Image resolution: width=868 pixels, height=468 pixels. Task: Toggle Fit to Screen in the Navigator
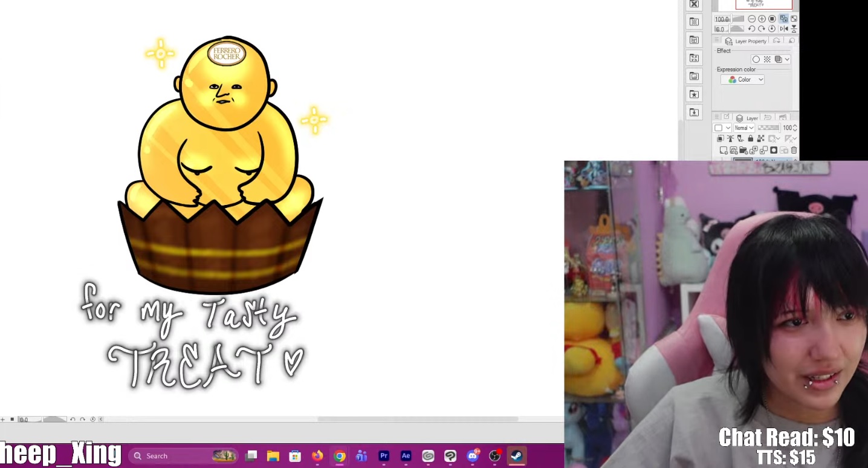click(x=783, y=19)
